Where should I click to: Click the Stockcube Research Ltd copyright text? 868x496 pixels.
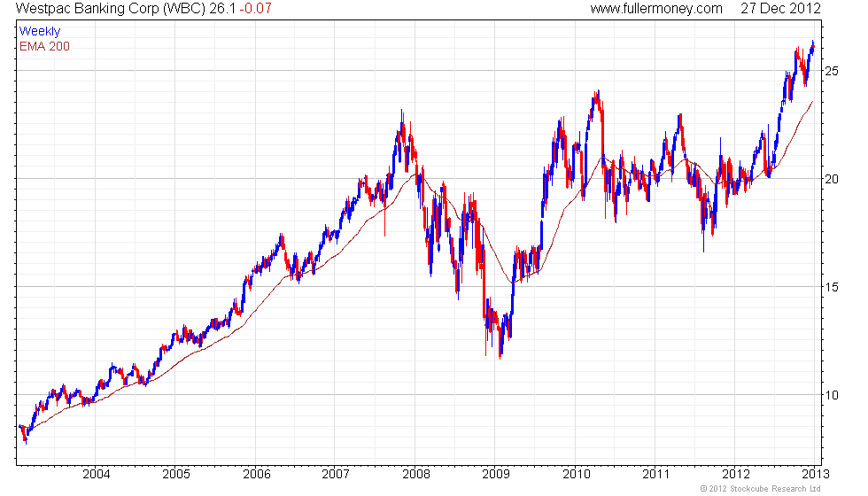[760, 488]
